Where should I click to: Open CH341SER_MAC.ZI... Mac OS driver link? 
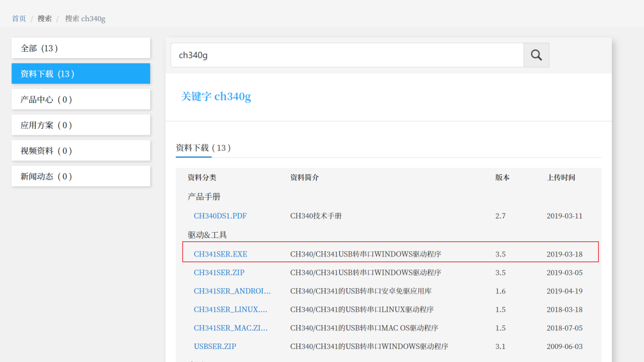coord(230,328)
